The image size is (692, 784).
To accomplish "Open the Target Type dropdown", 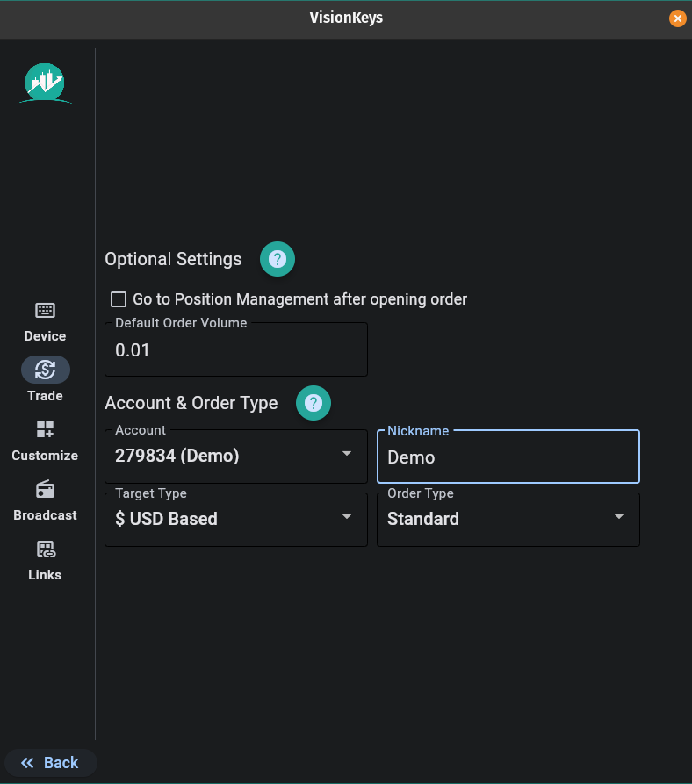I will point(236,520).
